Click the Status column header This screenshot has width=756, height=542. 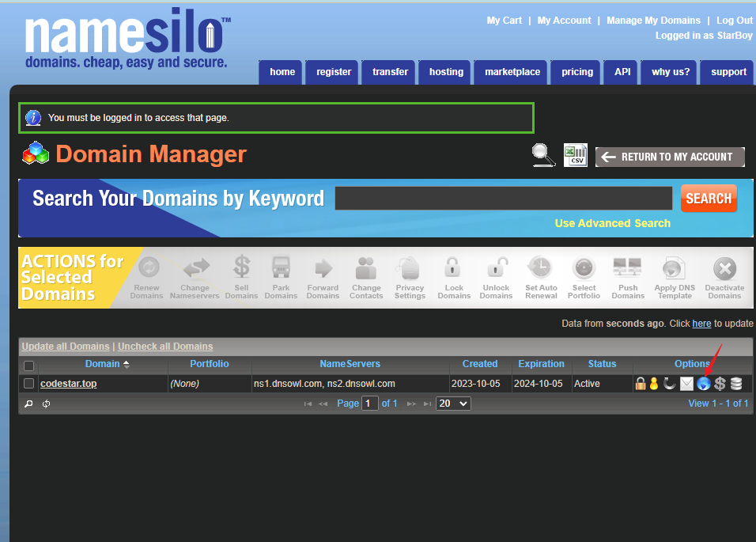coord(602,364)
